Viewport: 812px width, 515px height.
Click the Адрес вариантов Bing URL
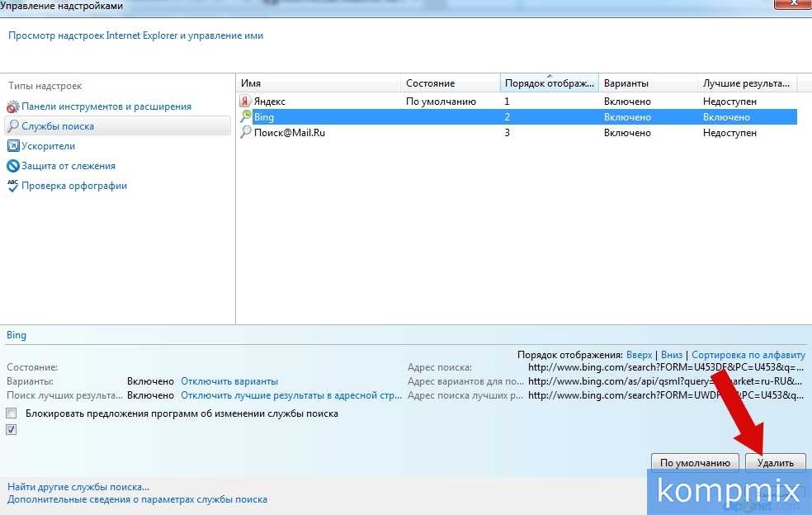point(665,381)
